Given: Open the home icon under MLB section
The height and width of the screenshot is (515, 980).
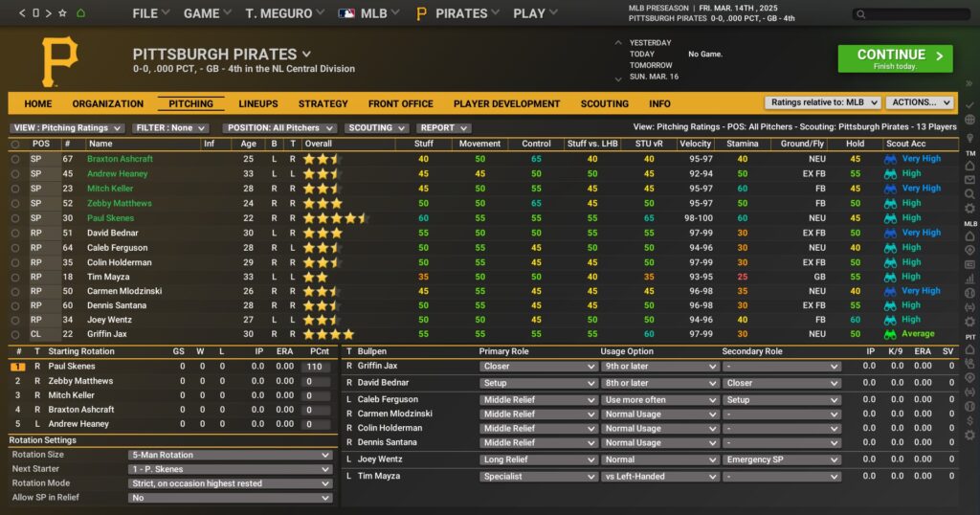Looking at the screenshot, I should click(x=969, y=236).
